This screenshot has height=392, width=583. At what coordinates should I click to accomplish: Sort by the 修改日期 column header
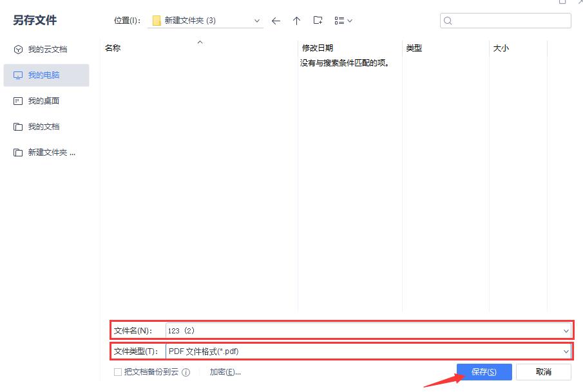pos(318,48)
